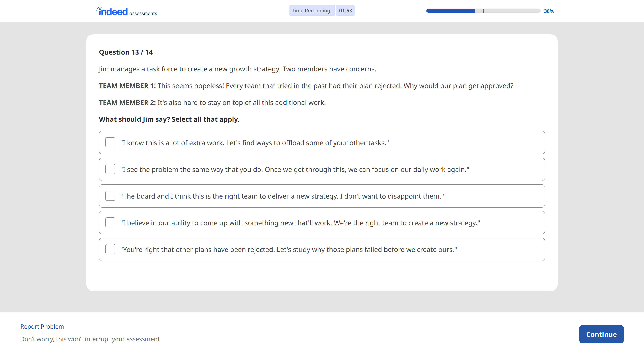
Task: Check the 'offload some of your other tasks' option
Action: click(x=110, y=142)
